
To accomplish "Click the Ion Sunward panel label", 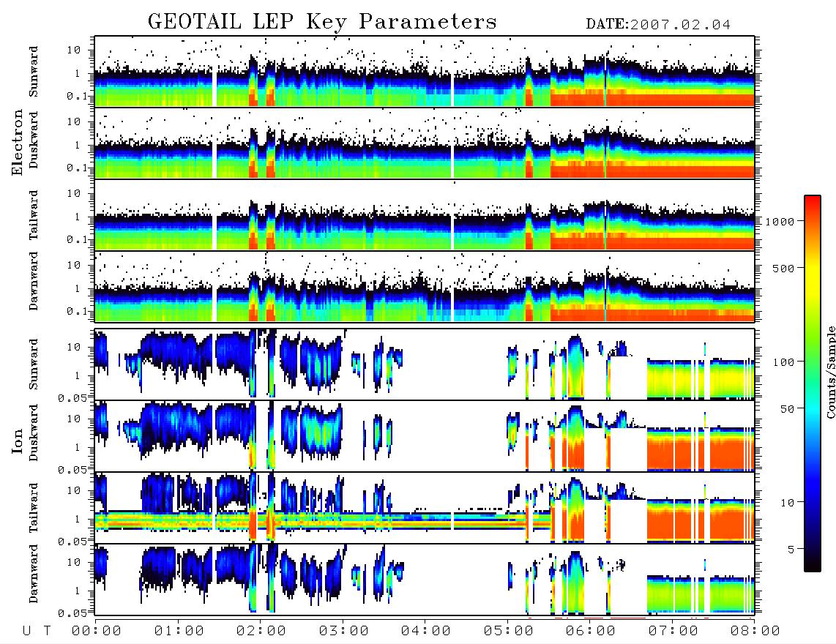I will point(34,364).
